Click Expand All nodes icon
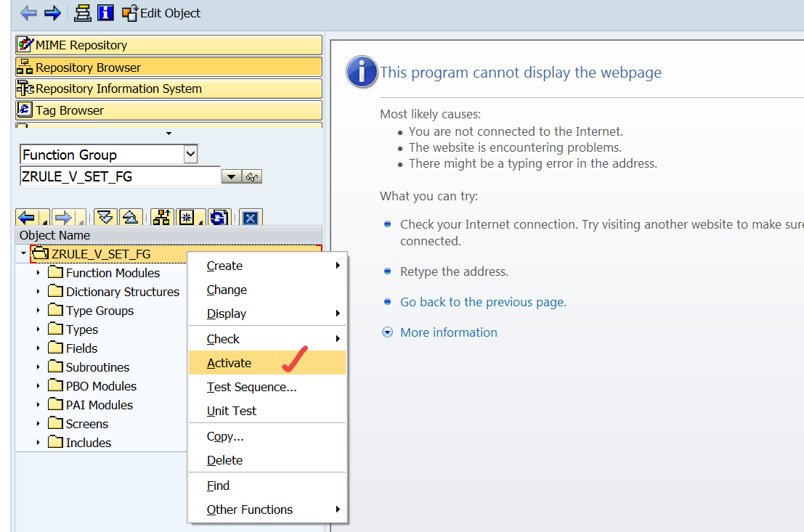This screenshot has width=804, height=532. pyautogui.click(x=105, y=217)
